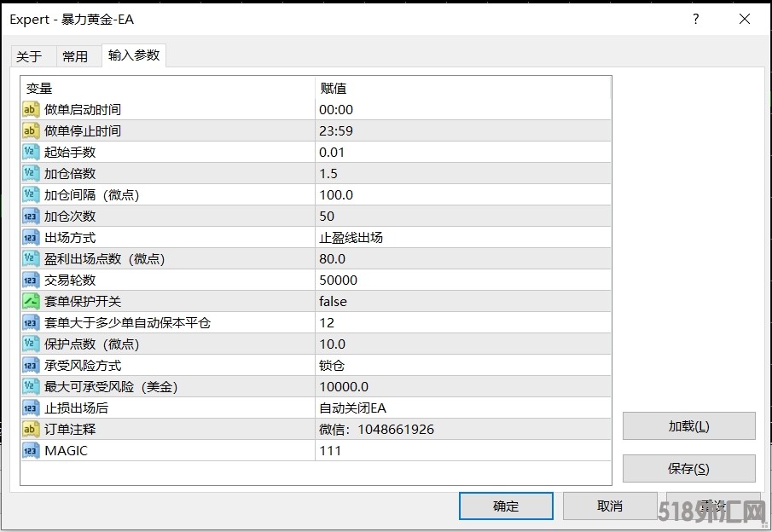The width and height of the screenshot is (772, 532).
Task: Click the icon beside 做单启动时间
Action: click(31, 109)
